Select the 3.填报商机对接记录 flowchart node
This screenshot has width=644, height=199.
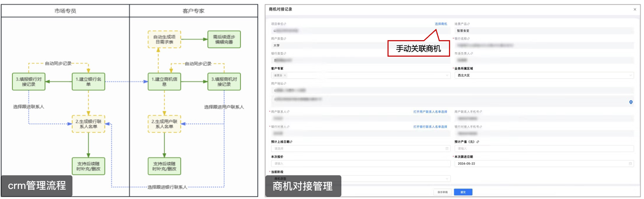coord(224,82)
